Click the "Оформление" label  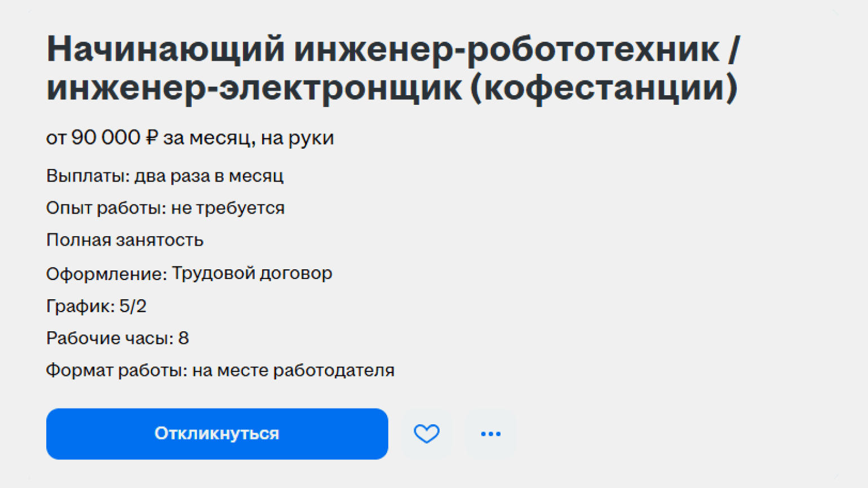[x=106, y=273]
